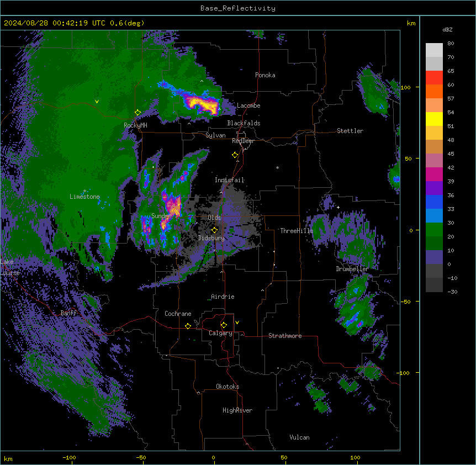Click the yellow station marker near Cochrane

pyautogui.click(x=188, y=326)
